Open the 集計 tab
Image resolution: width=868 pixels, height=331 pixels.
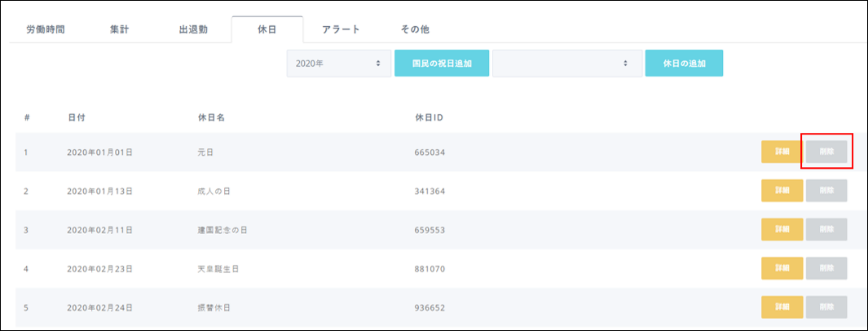tap(119, 29)
